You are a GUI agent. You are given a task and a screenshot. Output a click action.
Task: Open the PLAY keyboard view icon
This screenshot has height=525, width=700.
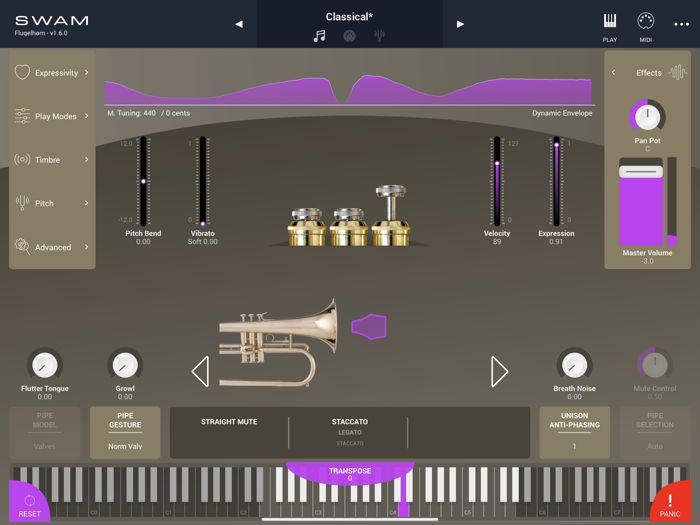pyautogui.click(x=609, y=21)
